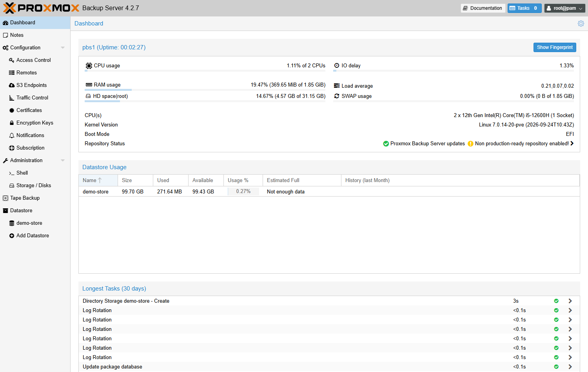The width and height of the screenshot is (588, 372).
Task: Open details of Update package database task
Action: pyautogui.click(x=570, y=367)
